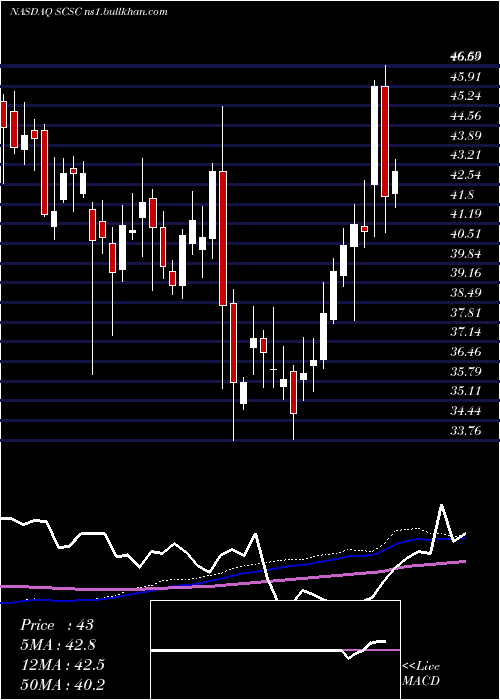Click the 36.46 price axis label
The width and height of the screenshot is (500, 700).
click(466, 352)
